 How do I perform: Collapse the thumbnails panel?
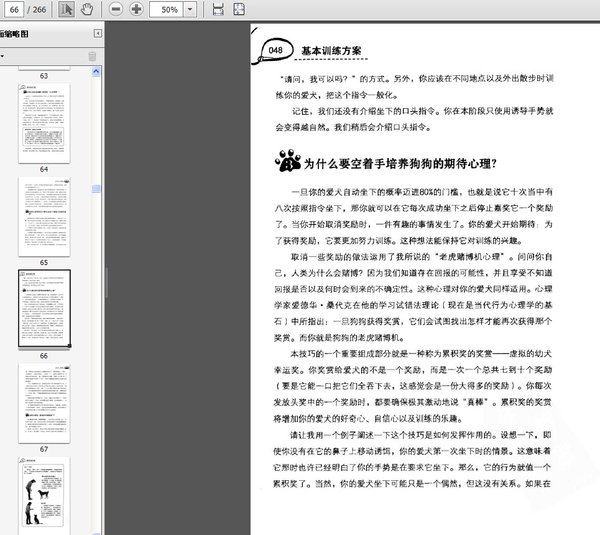tap(98, 34)
